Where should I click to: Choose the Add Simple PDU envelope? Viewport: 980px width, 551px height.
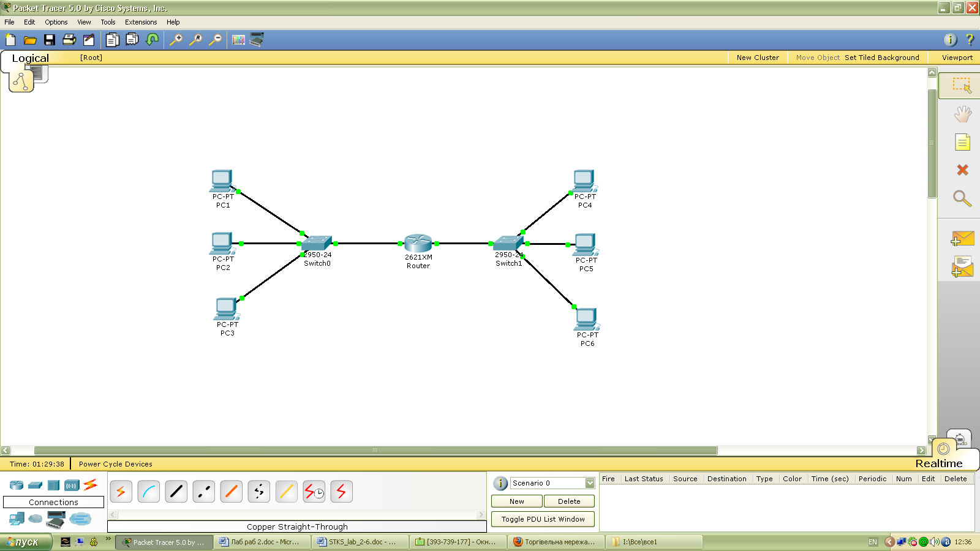click(962, 238)
